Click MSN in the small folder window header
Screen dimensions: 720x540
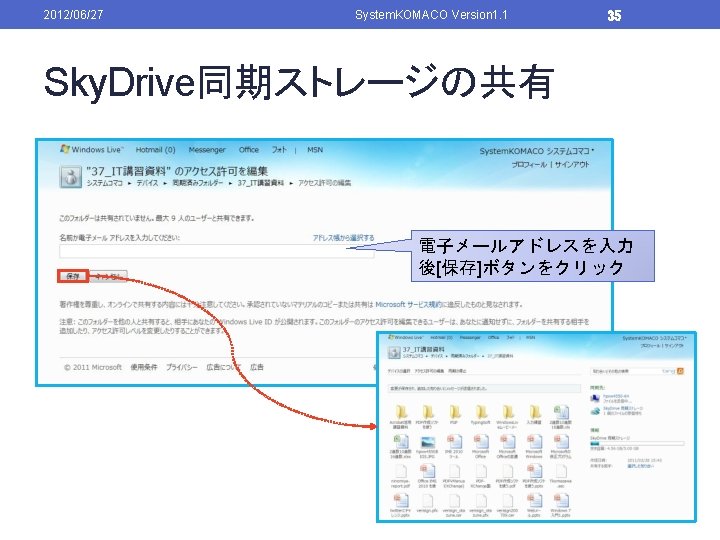point(530,338)
